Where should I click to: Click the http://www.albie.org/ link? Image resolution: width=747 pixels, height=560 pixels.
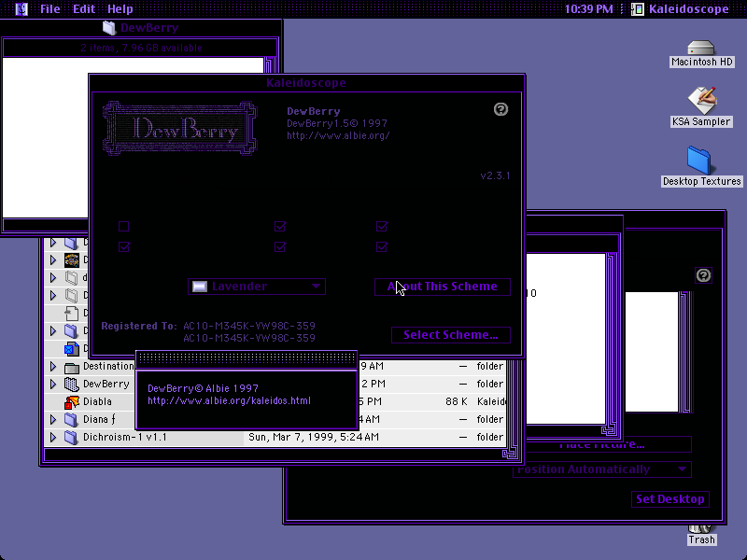[338, 135]
